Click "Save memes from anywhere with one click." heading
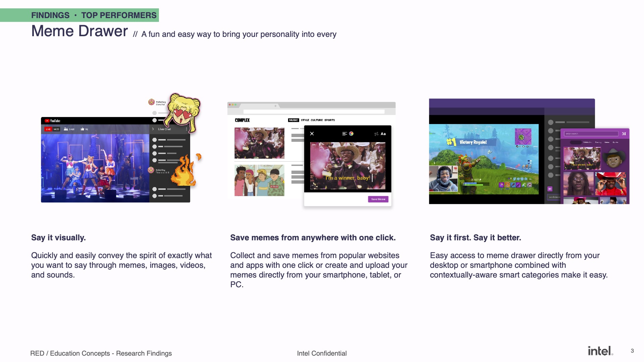This screenshot has height=362, width=644. pyautogui.click(x=313, y=238)
